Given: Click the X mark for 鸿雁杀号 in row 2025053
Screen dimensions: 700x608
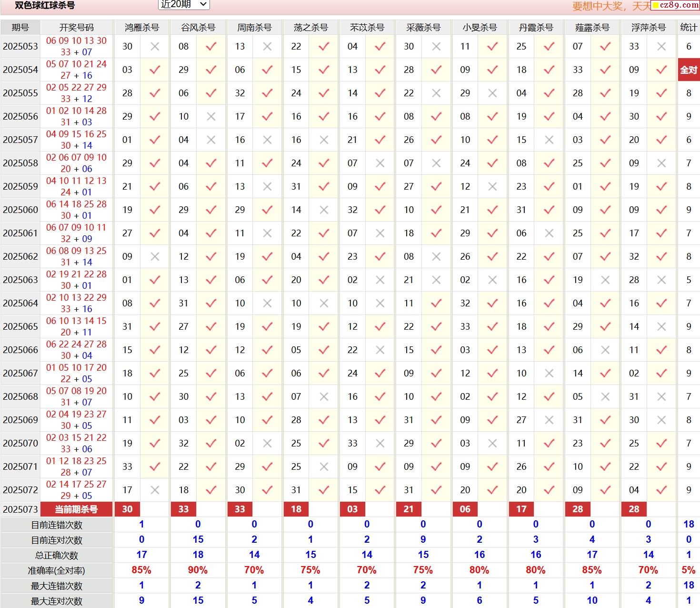Looking at the screenshot, I should point(155,46).
